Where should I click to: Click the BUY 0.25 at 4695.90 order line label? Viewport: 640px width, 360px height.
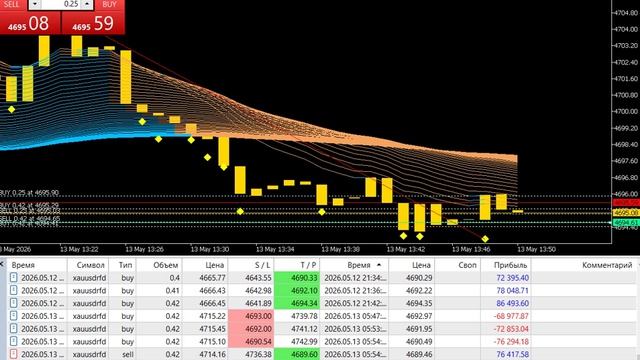[x=29, y=193]
